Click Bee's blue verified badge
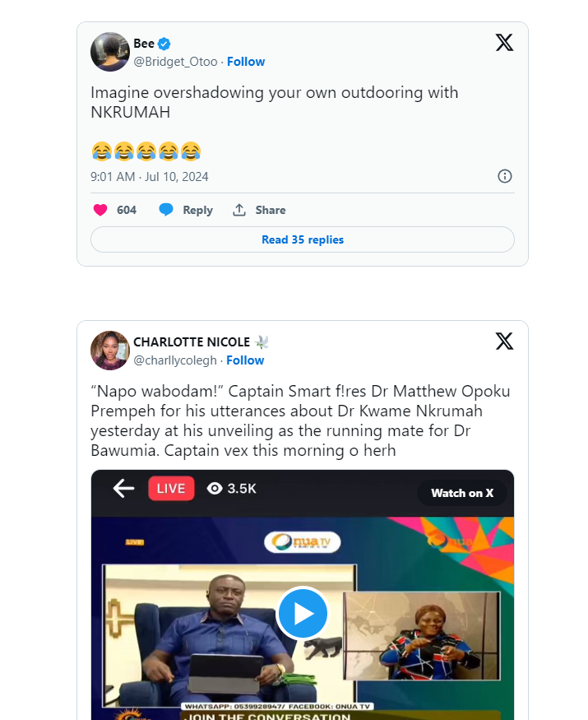Viewport: 588px width, 720px height. point(164,44)
